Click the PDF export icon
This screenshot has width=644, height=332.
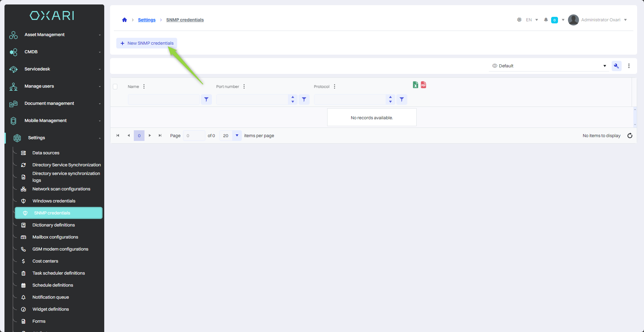(423, 85)
